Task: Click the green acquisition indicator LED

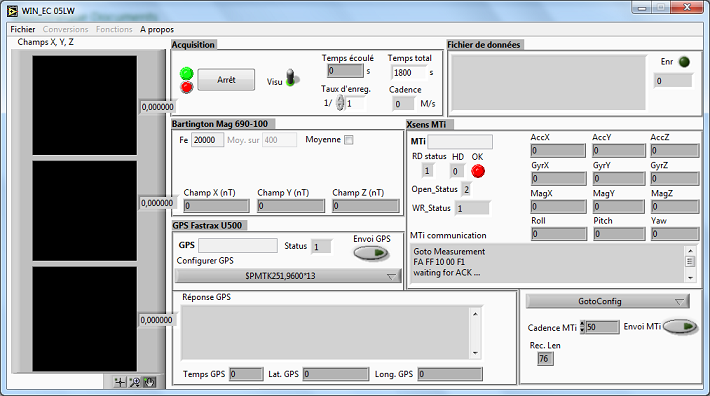Action: 187,73
